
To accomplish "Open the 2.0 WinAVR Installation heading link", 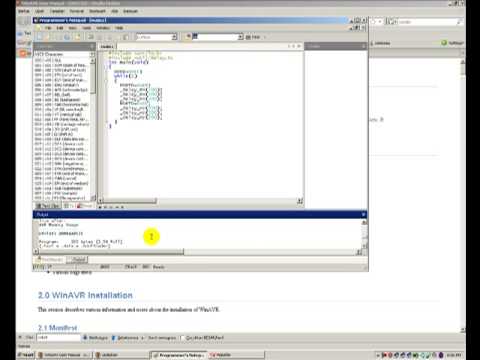I will 85,295.
